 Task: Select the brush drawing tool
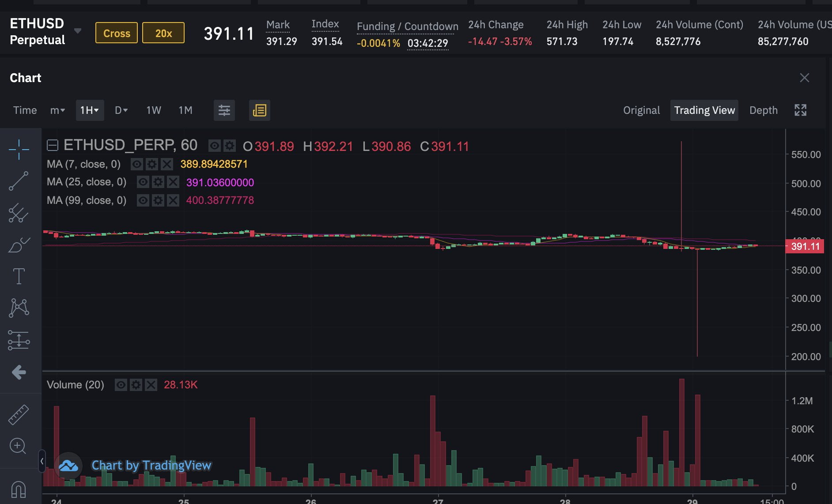tap(19, 244)
